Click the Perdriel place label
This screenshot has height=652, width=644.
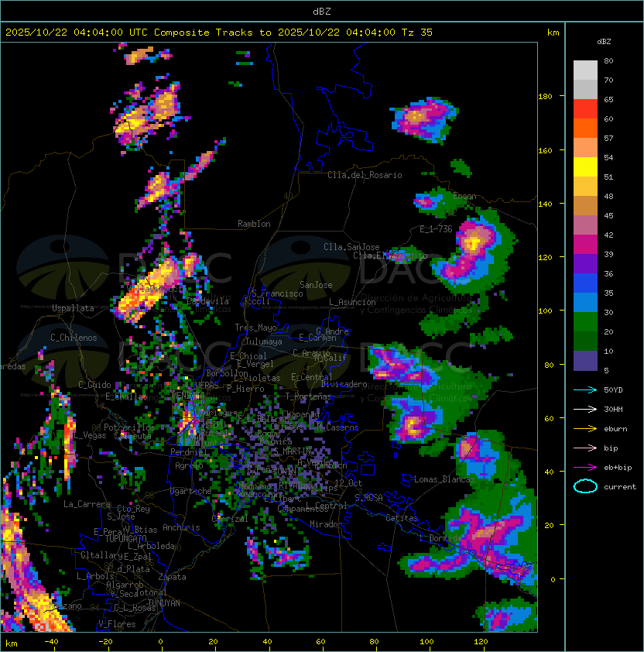coord(187,452)
